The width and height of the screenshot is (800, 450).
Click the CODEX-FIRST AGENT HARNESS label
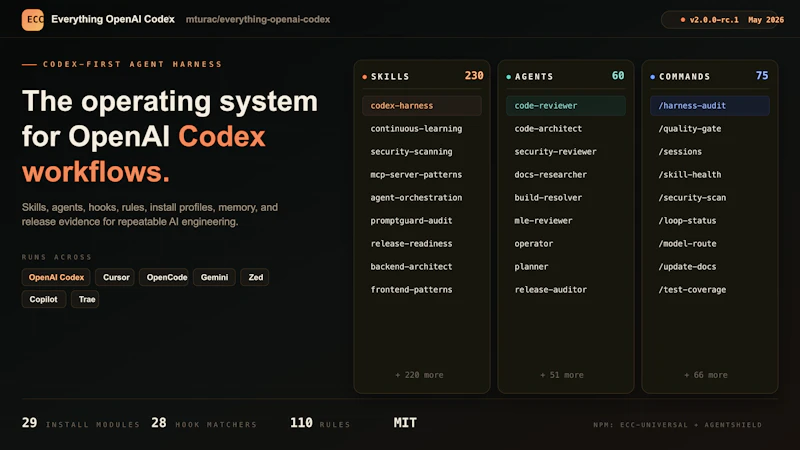pyautogui.click(x=133, y=64)
